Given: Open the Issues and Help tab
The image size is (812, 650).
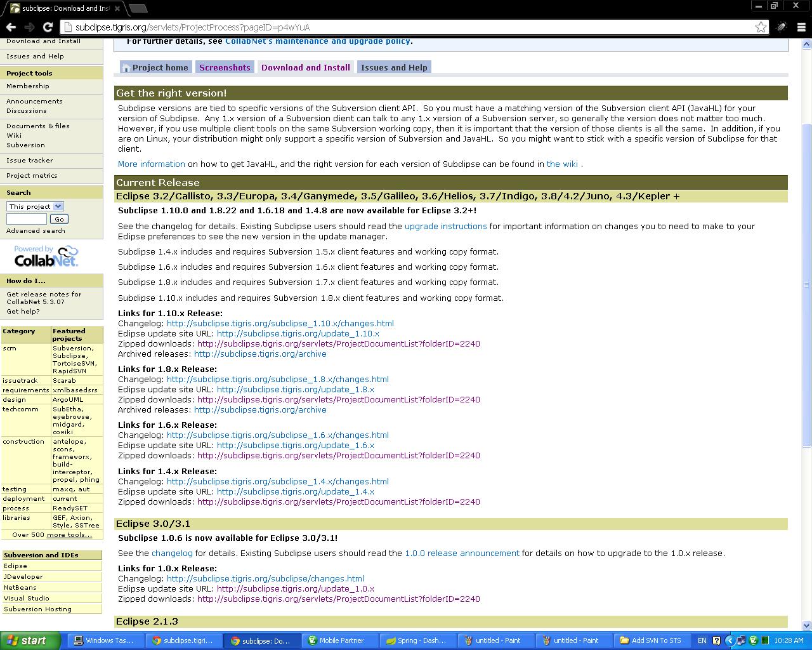Looking at the screenshot, I should (x=394, y=67).
